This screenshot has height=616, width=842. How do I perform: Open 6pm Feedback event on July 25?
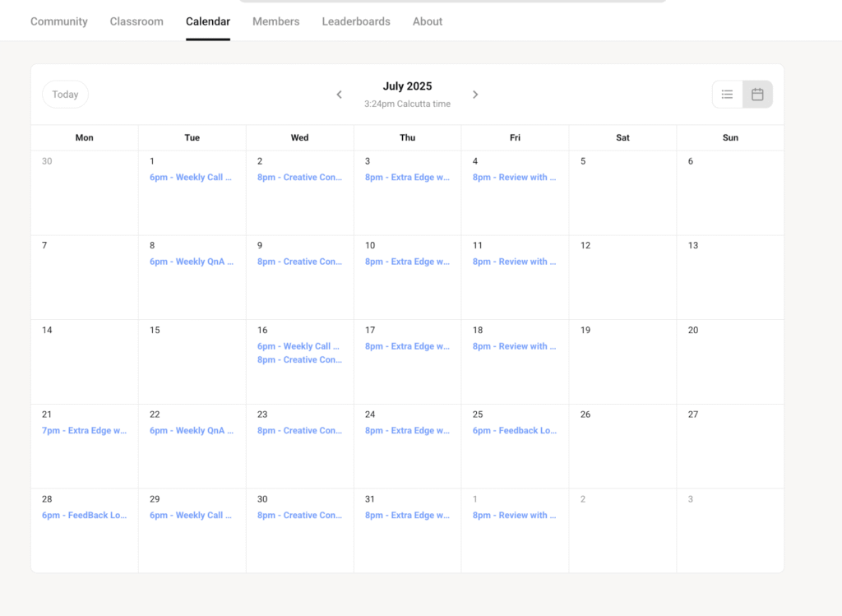pyautogui.click(x=515, y=431)
